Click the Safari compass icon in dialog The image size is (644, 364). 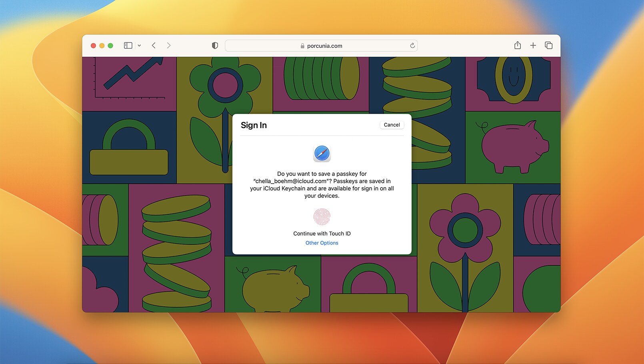(322, 154)
